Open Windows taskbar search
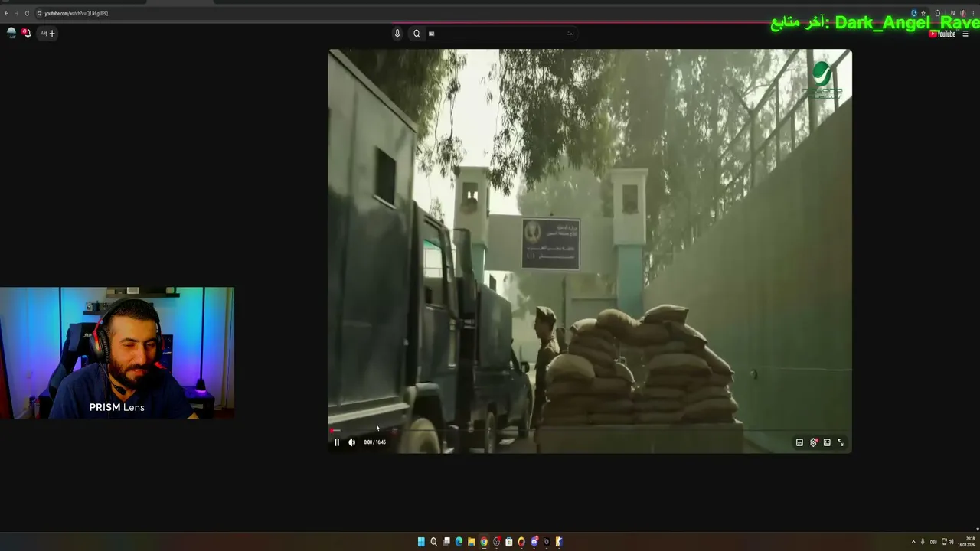This screenshot has height=551, width=980. 433,542
